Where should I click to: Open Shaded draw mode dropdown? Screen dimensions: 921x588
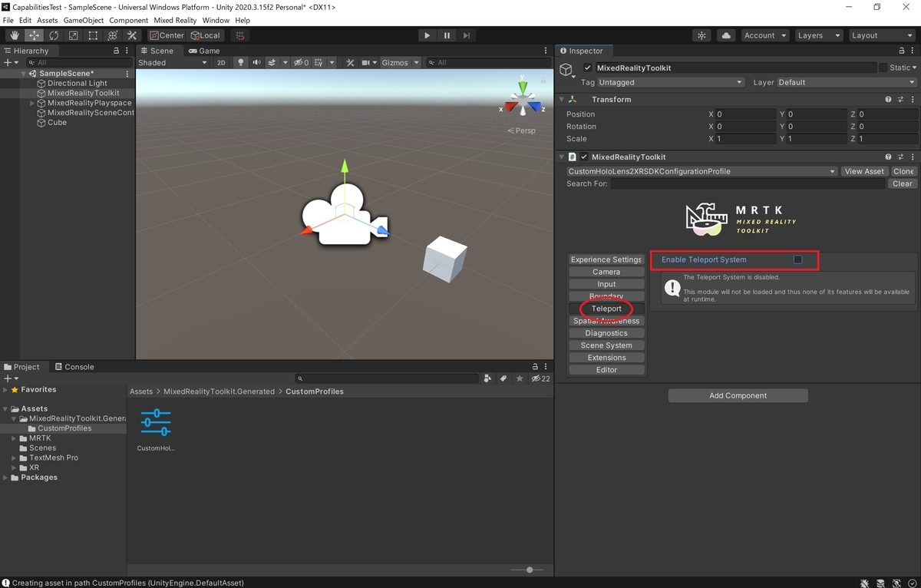(172, 63)
